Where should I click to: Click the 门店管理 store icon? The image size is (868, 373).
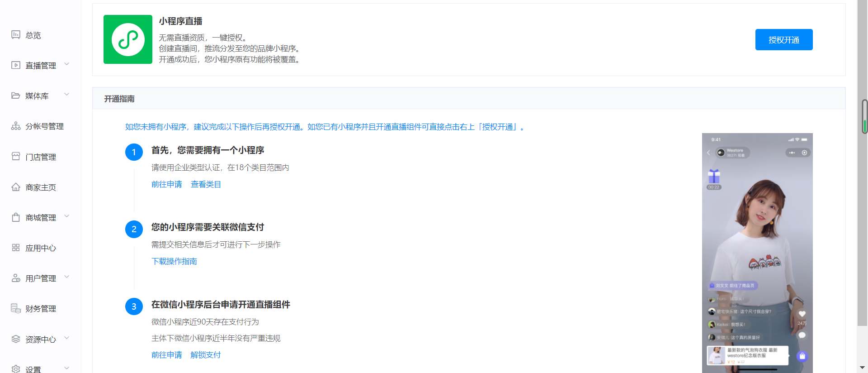[16, 157]
